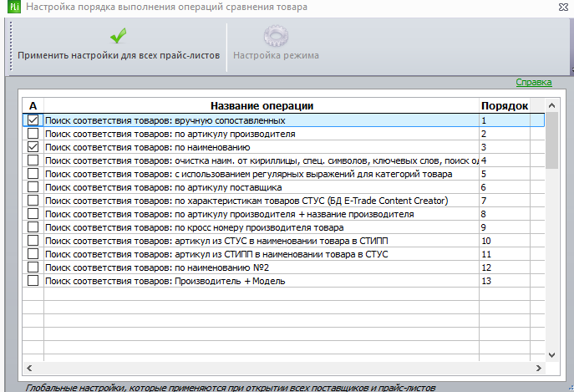Click the 'Настройка режима' button label
The height and width of the screenshot is (392, 574).
pos(276,55)
